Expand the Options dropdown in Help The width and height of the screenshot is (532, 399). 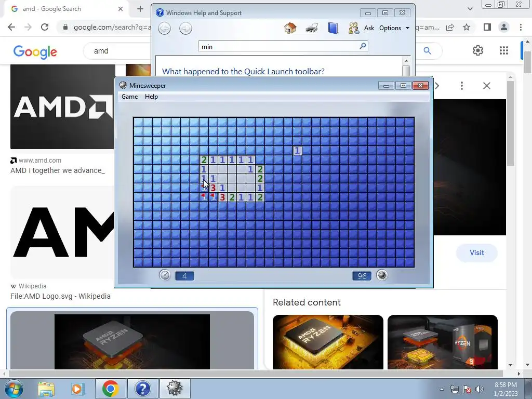(394, 28)
